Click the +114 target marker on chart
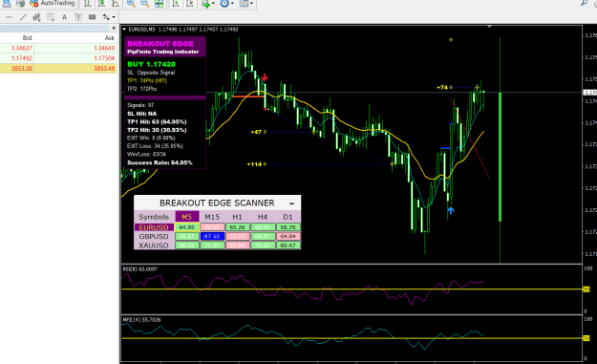The width and height of the screenshot is (597, 364). [257, 164]
